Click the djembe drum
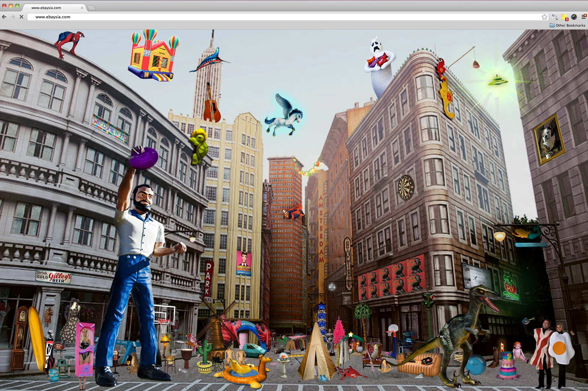The image size is (588, 391). click(187, 358)
